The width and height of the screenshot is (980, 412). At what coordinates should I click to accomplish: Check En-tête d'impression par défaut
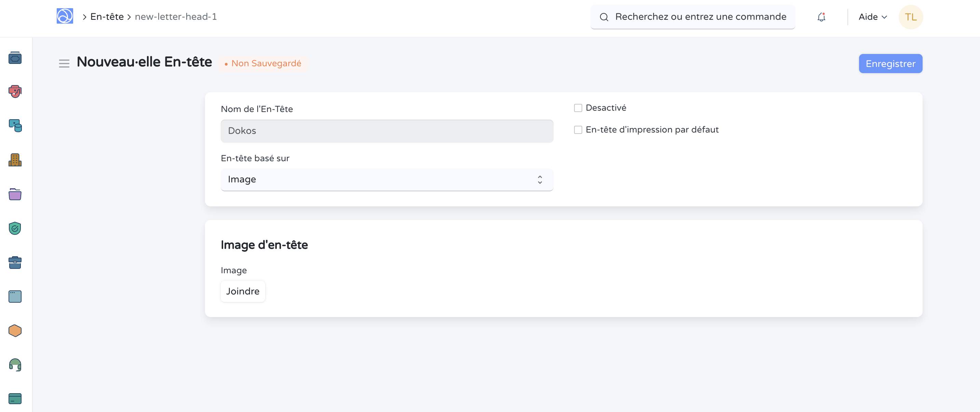[578, 130]
